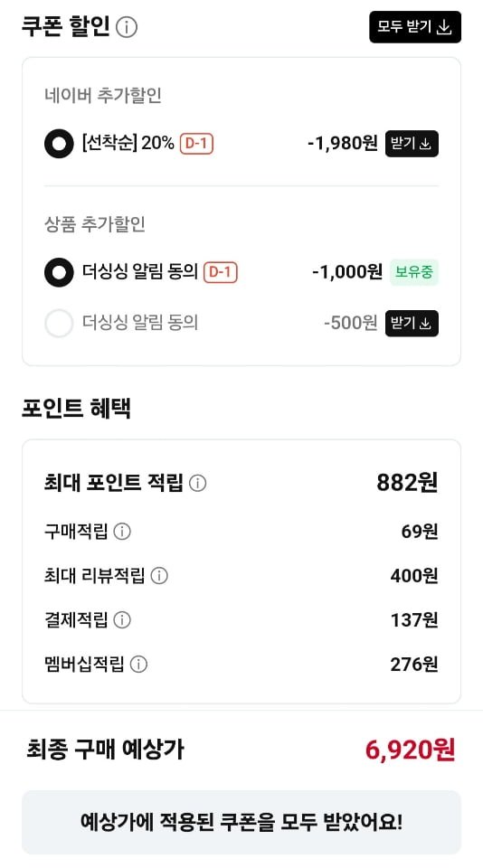Tap the 6,920원 final price
The height and width of the screenshot is (868, 483).
[410, 750]
